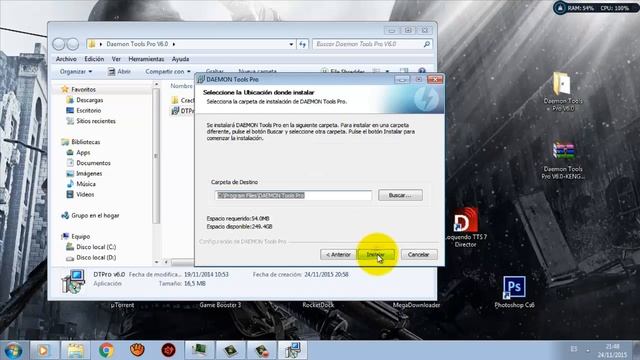Expand the Compartir con dropdown
The width and height of the screenshot is (640, 360).
coord(168,71)
